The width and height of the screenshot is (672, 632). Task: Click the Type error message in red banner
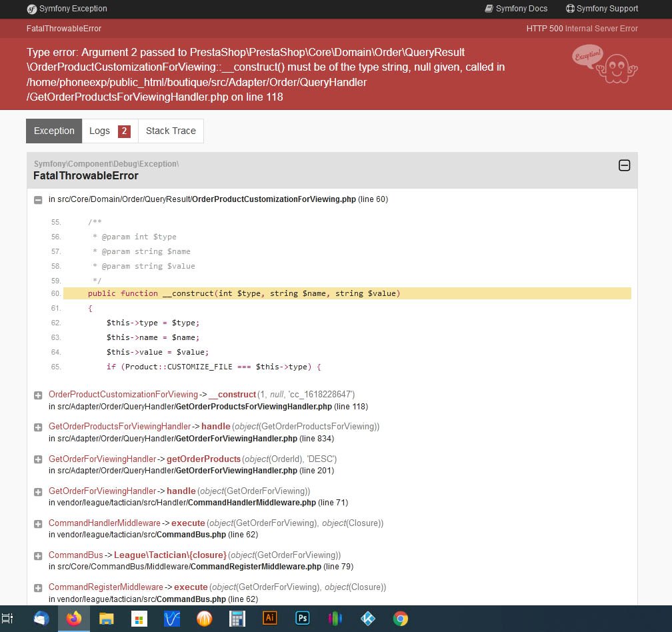[266, 75]
